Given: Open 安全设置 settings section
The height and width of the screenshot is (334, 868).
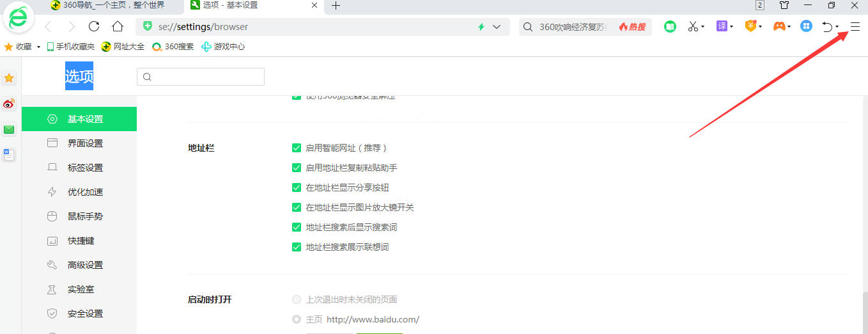Looking at the screenshot, I should pos(79,314).
